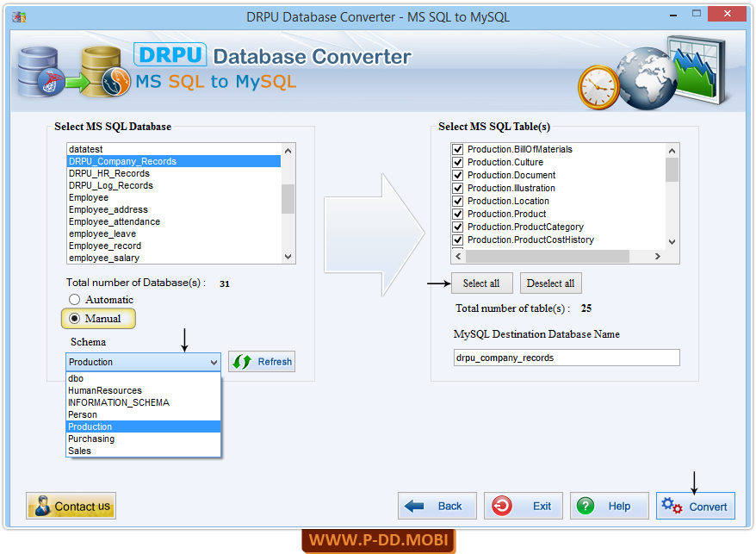The image size is (756, 554).
Task: Select DRPU_HR_Records database
Action: click(x=174, y=173)
